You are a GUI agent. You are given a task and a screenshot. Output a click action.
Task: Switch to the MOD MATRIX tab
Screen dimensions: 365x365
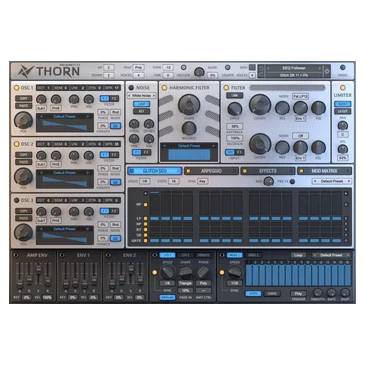pyautogui.click(x=324, y=171)
